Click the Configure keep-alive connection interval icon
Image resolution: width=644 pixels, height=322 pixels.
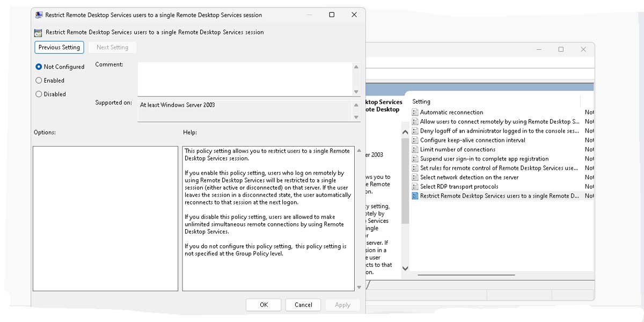pos(415,140)
